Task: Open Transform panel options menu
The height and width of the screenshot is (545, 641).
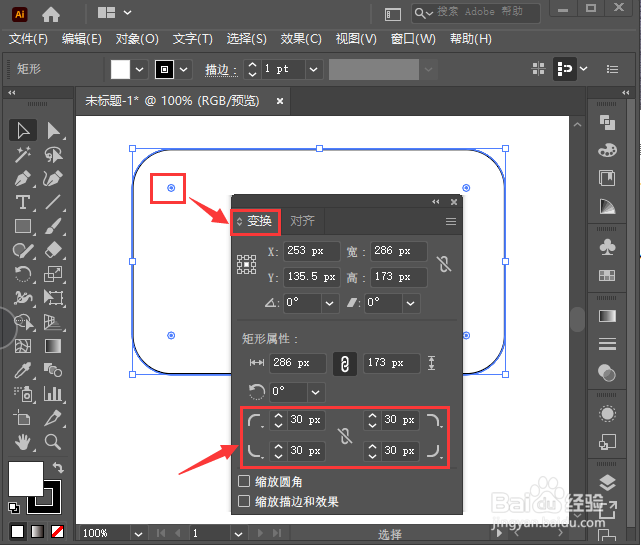Action: [x=451, y=222]
